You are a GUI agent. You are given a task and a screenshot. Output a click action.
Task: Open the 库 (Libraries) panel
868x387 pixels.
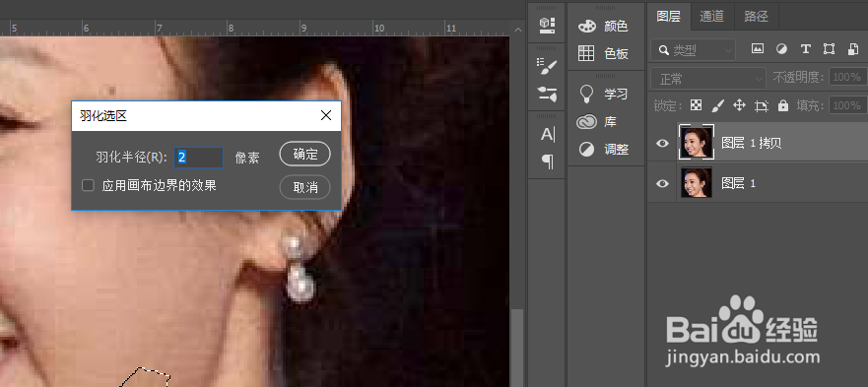point(597,121)
